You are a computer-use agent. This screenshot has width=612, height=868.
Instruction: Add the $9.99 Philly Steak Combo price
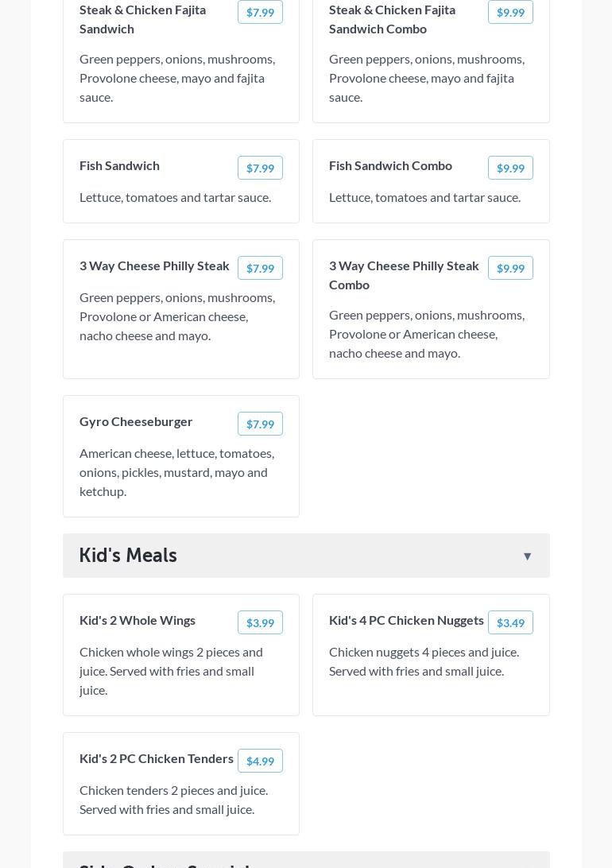(x=510, y=268)
